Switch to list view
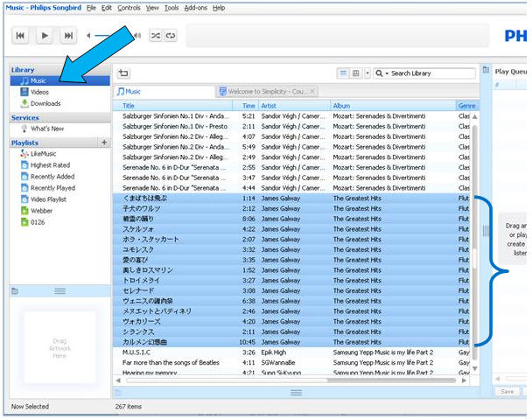Viewport: 532px width, 419px height. pos(343,73)
